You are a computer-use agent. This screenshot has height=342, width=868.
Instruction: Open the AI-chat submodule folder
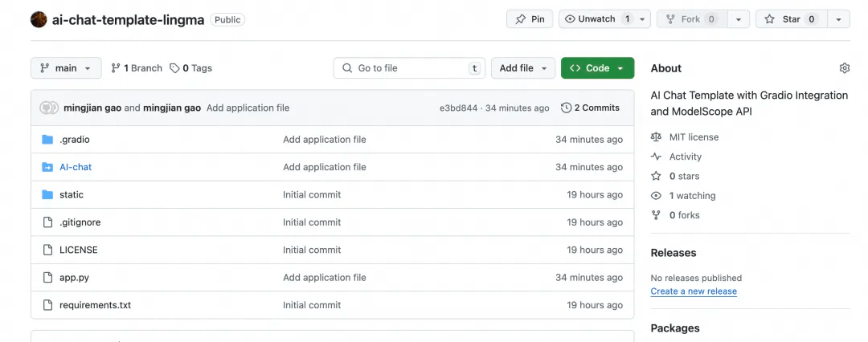click(x=76, y=167)
